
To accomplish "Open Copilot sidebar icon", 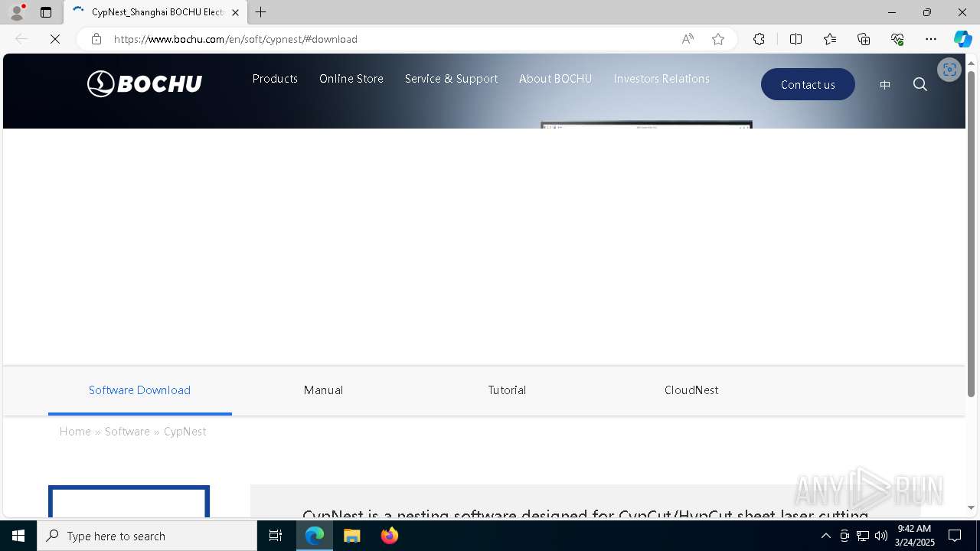I will pyautogui.click(x=962, y=39).
